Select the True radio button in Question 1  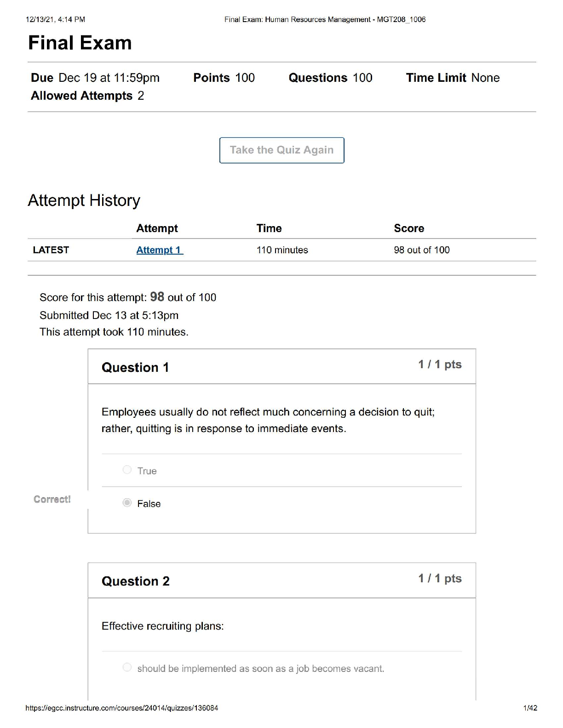(127, 470)
